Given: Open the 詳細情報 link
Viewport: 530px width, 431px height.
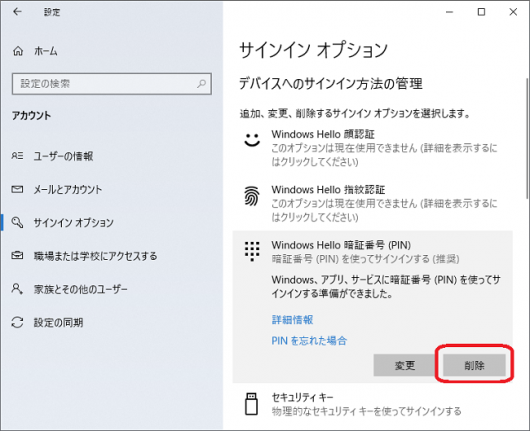Looking at the screenshot, I should pos(292,319).
